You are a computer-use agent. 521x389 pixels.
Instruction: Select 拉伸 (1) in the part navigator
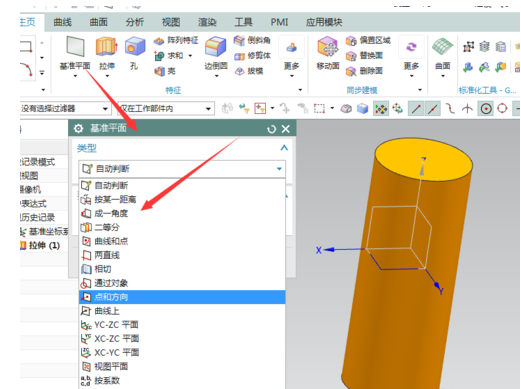44,245
